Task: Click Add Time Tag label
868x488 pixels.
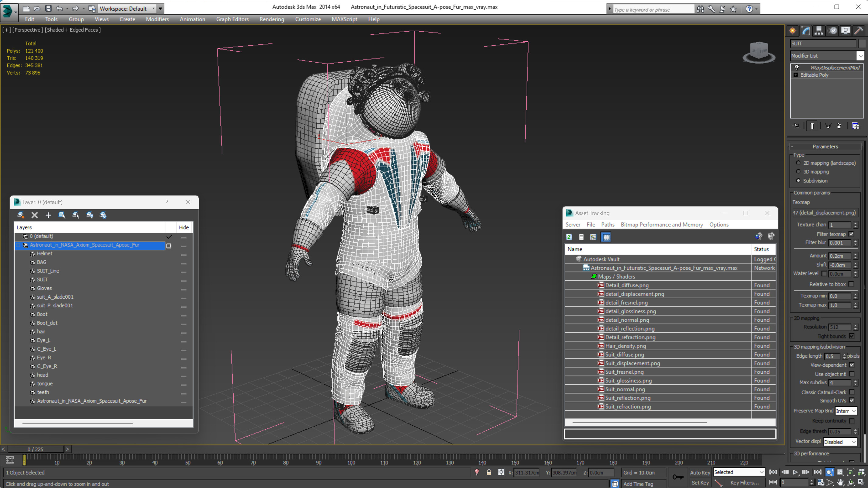Action: [x=638, y=484]
